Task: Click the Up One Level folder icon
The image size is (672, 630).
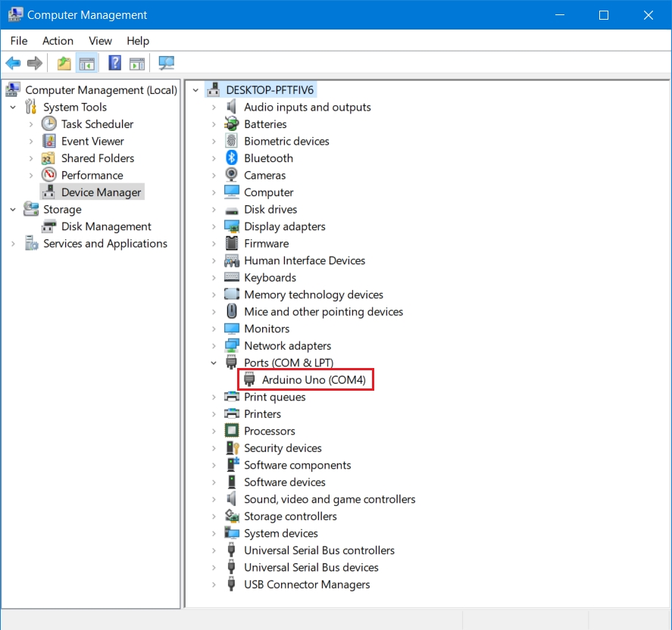Action: pyautogui.click(x=64, y=63)
